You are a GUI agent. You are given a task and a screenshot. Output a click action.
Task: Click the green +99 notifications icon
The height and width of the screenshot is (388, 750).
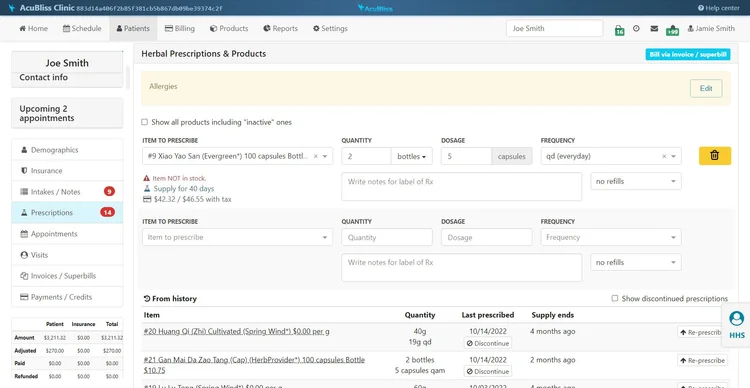[673, 30]
